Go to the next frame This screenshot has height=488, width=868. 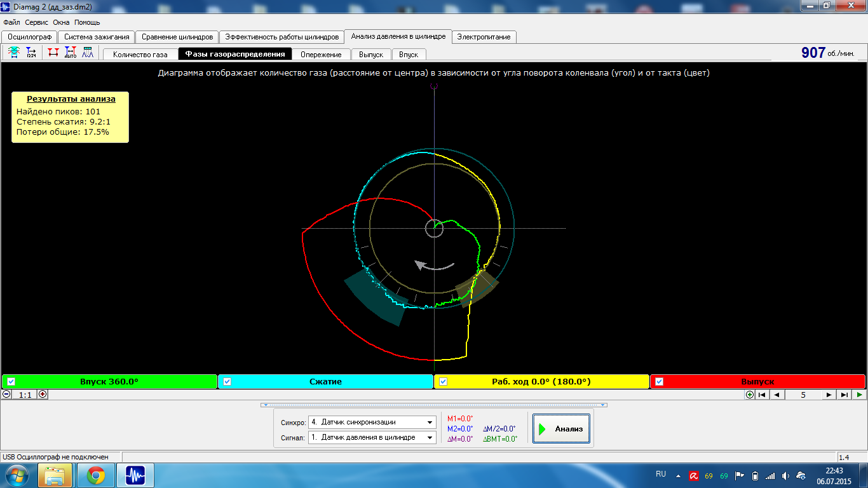pos(829,395)
